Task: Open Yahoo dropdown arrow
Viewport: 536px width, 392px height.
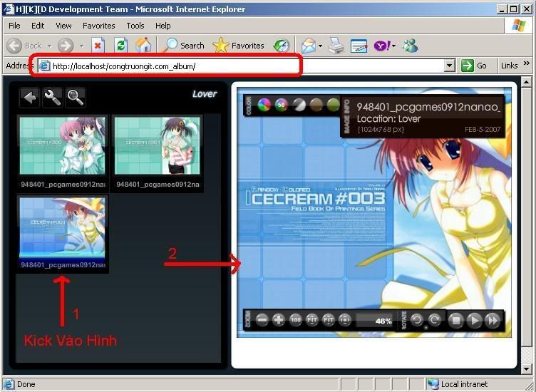Action: (x=394, y=46)
